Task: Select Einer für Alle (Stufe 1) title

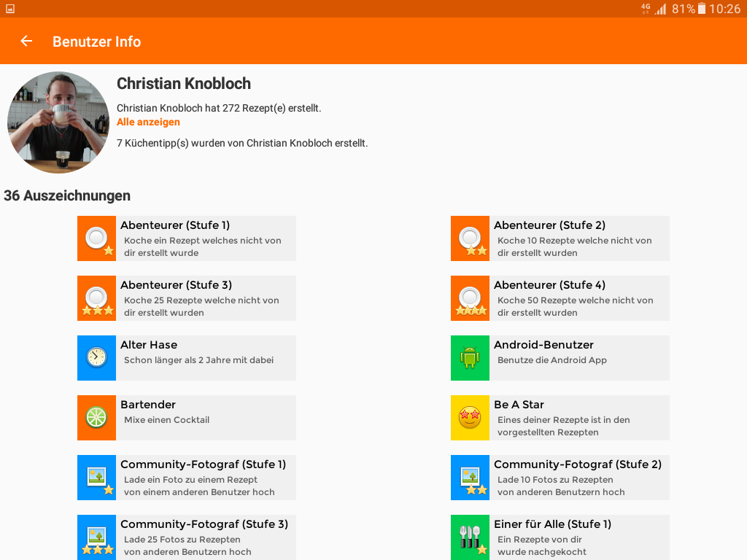Action: coord(553,524)
